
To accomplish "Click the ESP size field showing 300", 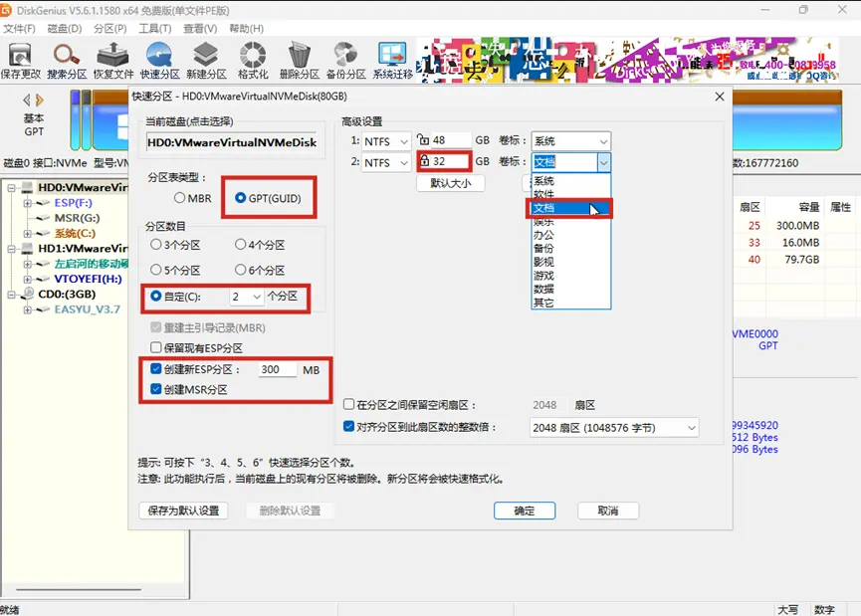I will (x=278, y=369).
